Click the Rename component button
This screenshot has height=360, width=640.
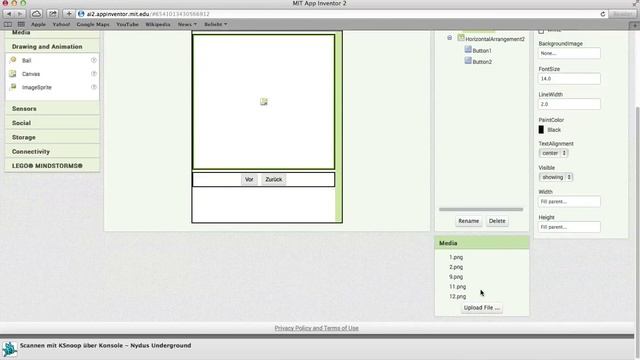click(468, 221)
